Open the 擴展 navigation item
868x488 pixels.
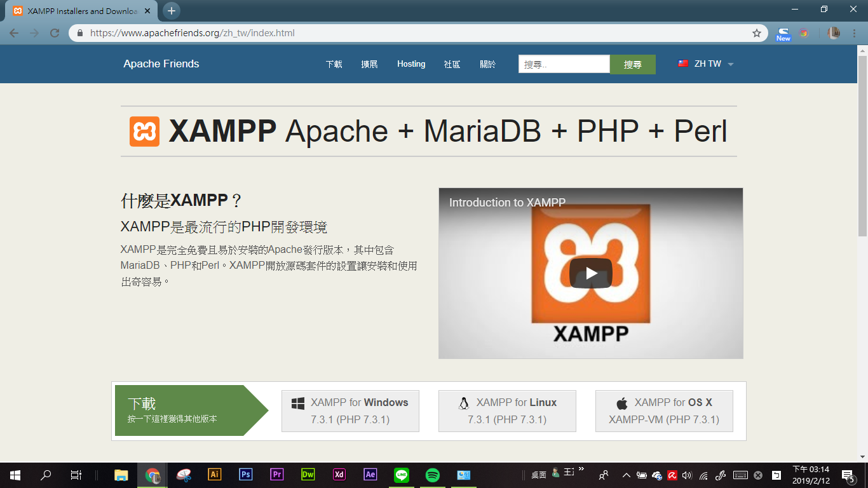[x=369, y=64]
